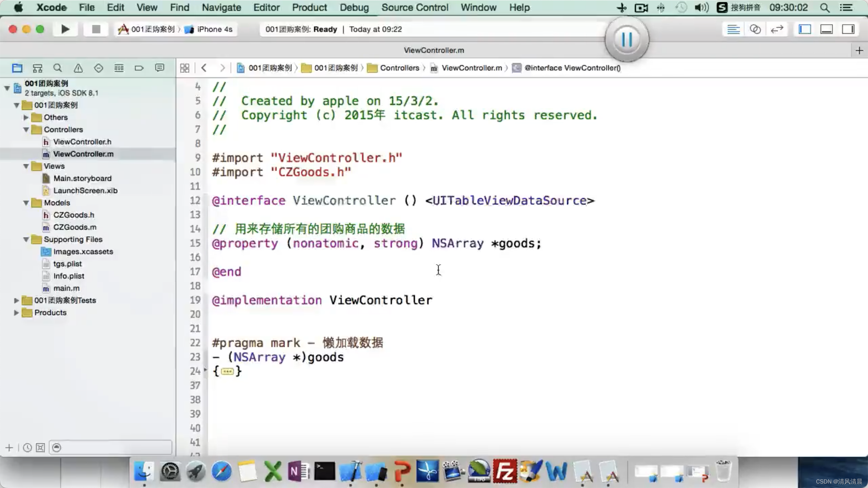Open the Product menu
Viewport: 868px width, 488px height.
(309, 7)
